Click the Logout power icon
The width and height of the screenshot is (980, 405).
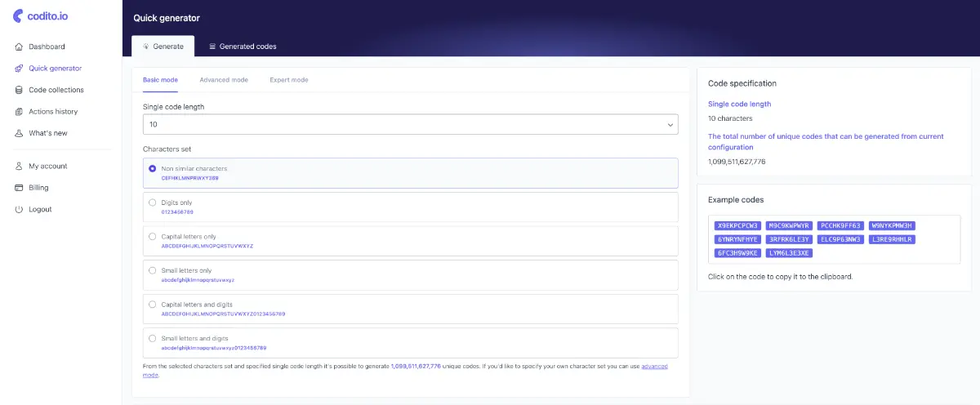pos(19,209)
